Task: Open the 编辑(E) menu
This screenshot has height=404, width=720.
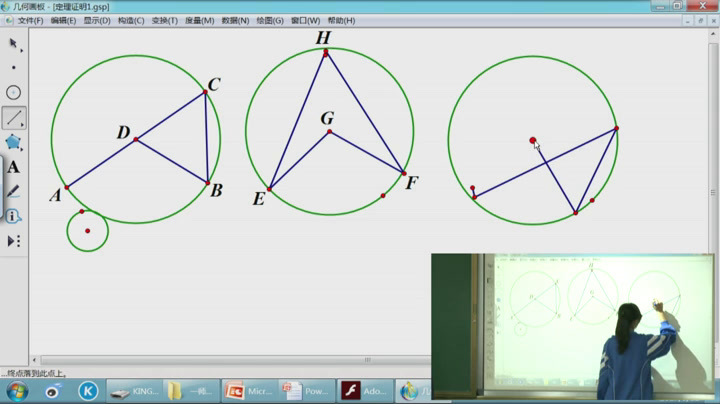Action: coord(63,20)
